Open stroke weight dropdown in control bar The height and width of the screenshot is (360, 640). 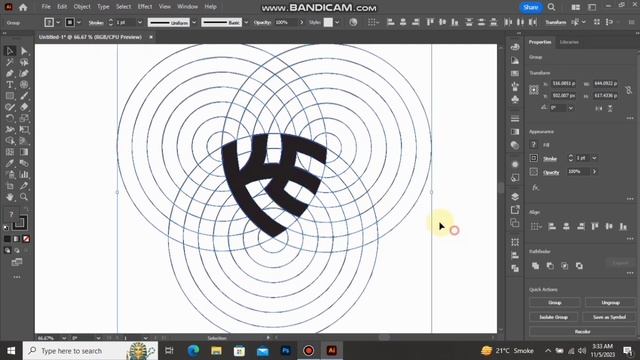point(140,22)
